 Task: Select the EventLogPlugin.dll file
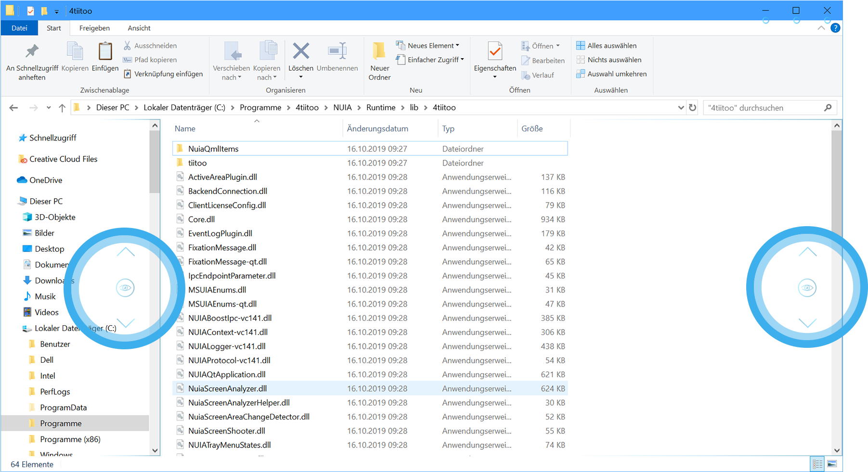point(370,233)
